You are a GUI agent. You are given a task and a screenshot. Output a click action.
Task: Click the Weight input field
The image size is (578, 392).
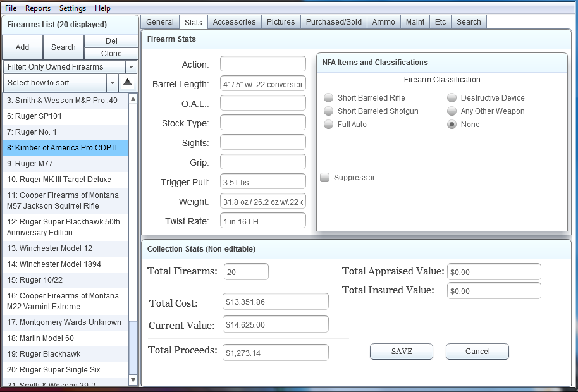pos(263,201)
